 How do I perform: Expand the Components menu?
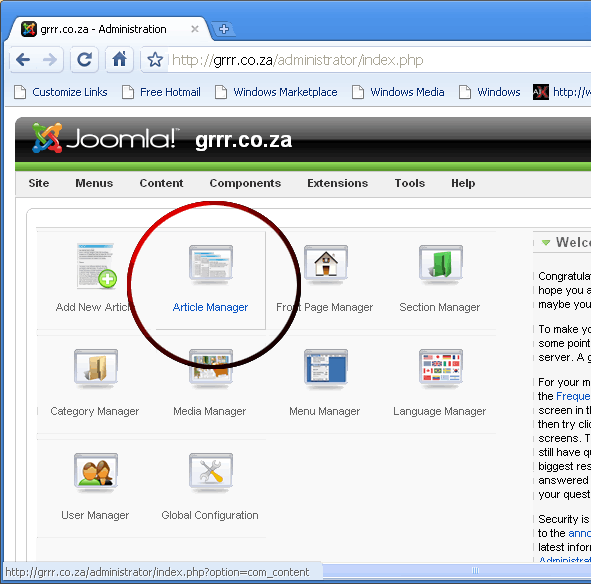click(245, 183)
